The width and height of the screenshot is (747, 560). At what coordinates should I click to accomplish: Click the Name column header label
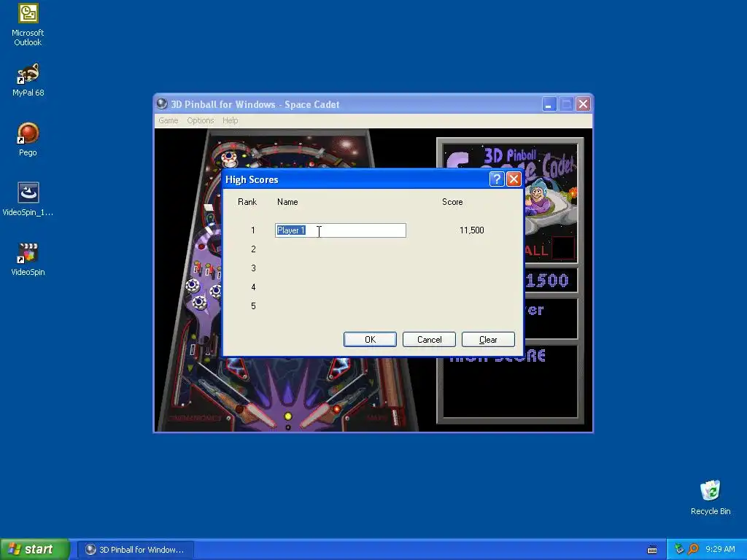coord(287,202)
